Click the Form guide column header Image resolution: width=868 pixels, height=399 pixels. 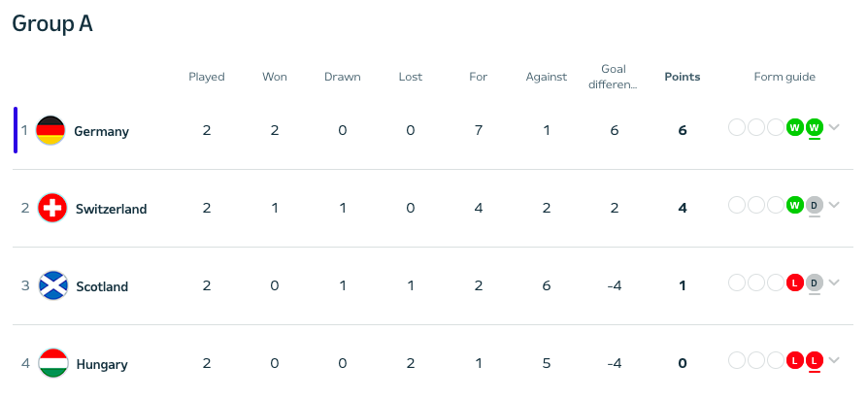tap(785, 77)
